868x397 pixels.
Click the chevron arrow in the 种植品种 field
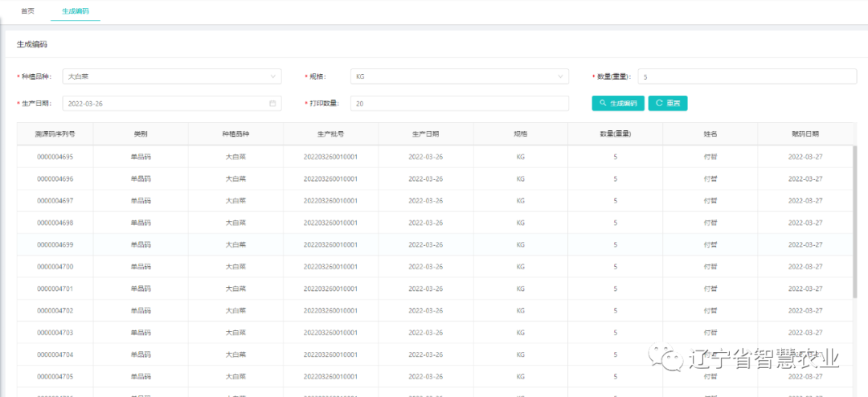coord(273,76)
